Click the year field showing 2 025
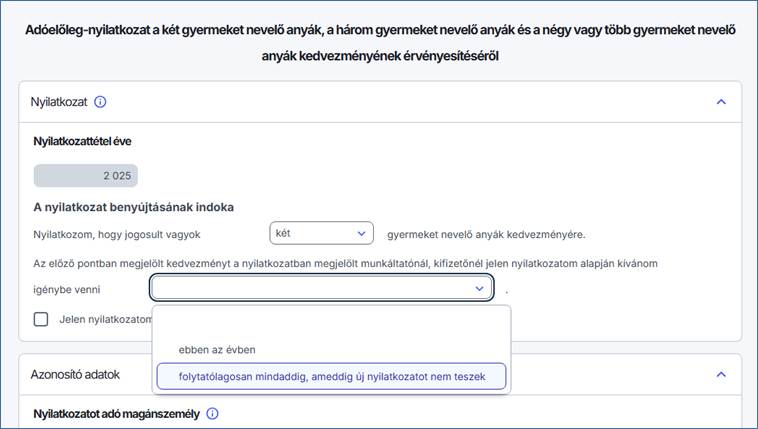Image resolution: width=758 pixels, height=429 pixels. click(86, 176)
